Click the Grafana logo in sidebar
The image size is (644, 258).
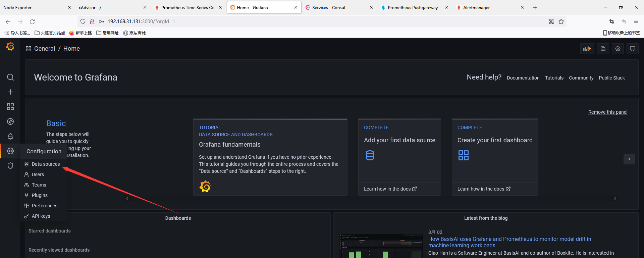[x=10, y=46]
